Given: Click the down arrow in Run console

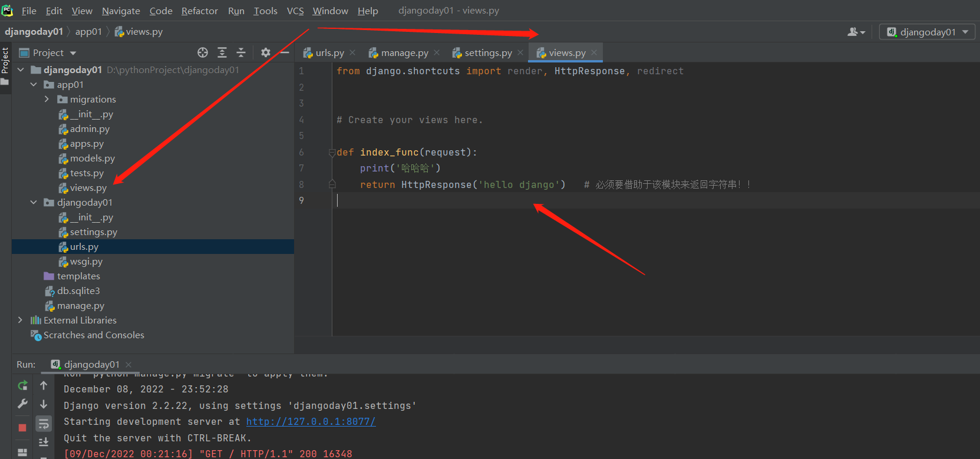Looking at the screenshot, I should [44, 404].
